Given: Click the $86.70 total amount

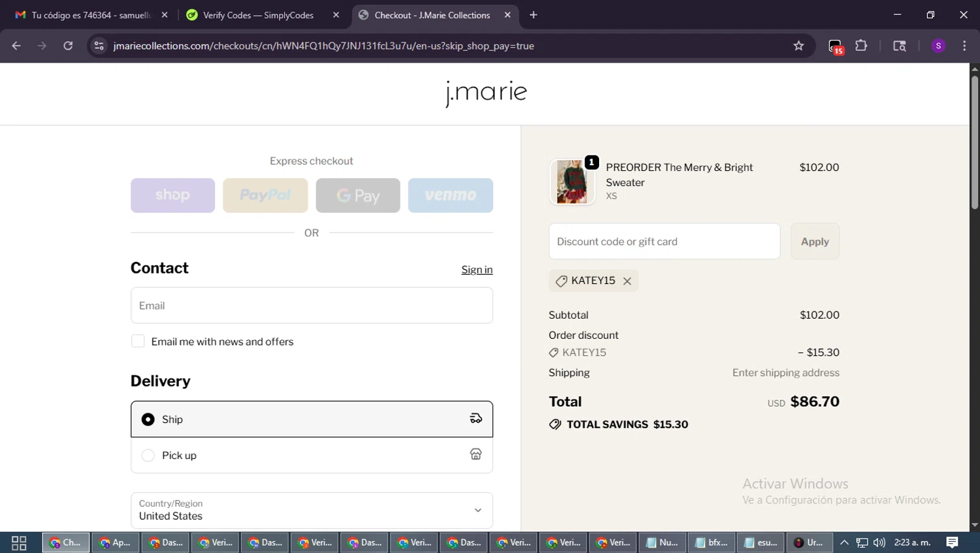Looking at the screenshot, I should click(x=815, y=402).
